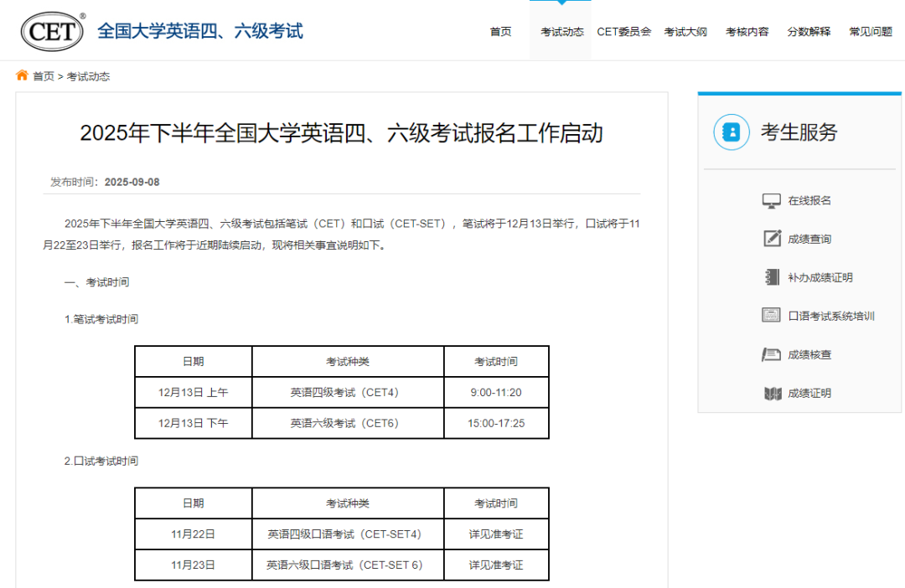Open the 分数解释 navigation item
905x588 pixels.
click(x=809, y=32)
